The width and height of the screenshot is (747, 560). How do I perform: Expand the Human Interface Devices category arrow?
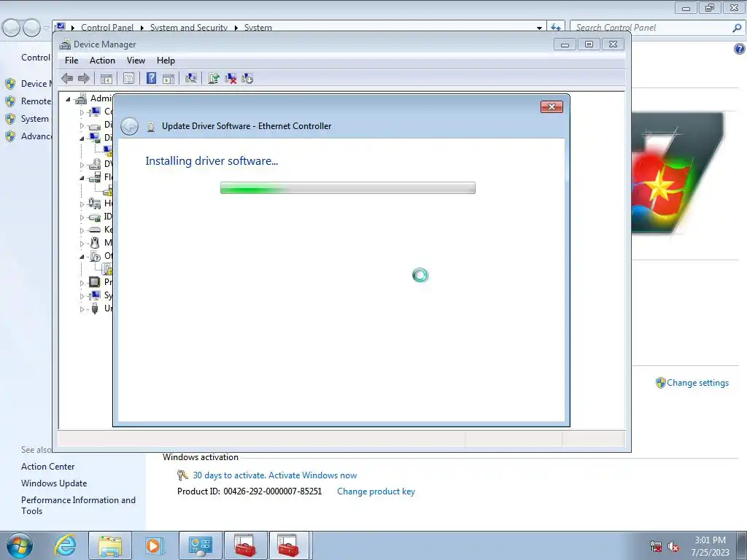(82, 204)
